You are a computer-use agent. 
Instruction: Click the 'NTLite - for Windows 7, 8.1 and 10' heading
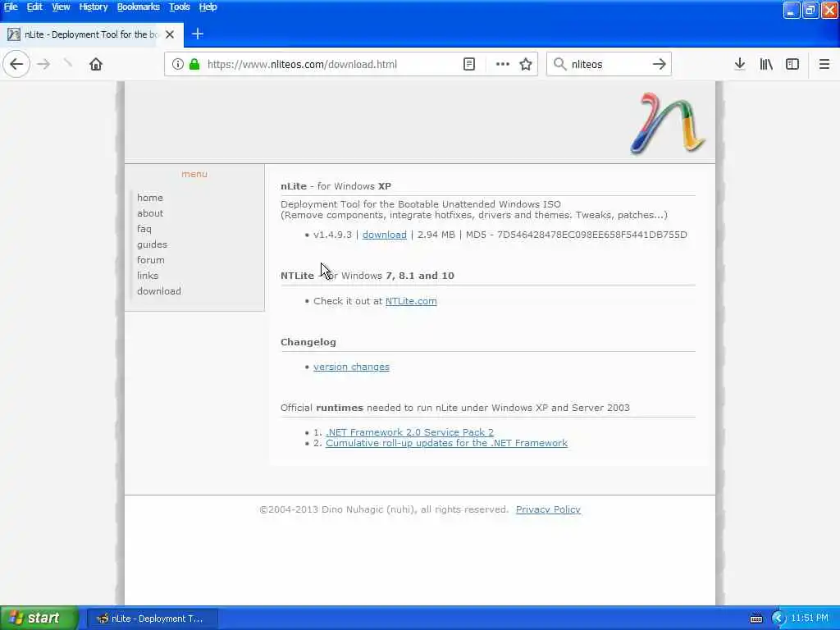pyautogui.click(x=367, y=276)
